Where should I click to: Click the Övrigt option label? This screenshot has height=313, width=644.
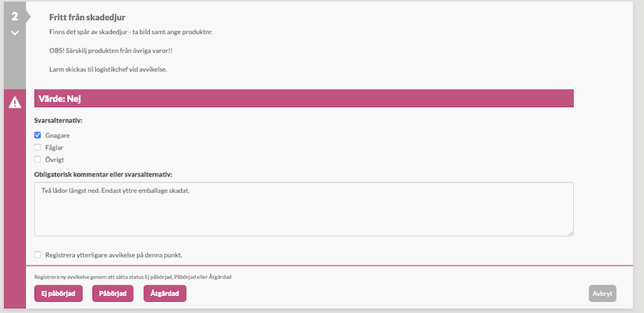(55, 159)
